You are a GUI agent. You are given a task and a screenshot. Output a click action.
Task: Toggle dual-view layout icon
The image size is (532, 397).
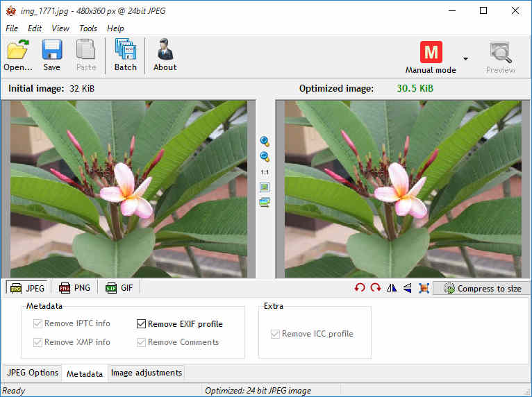coord(265,203)
